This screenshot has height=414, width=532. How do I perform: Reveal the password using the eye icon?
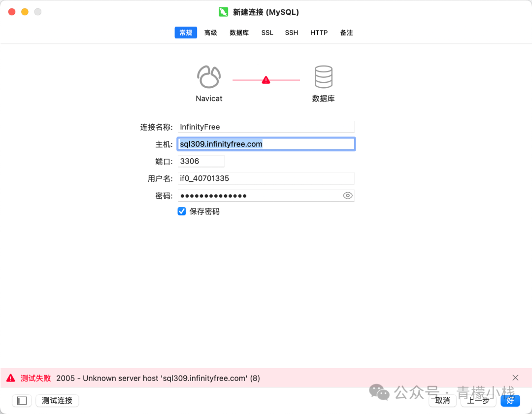pos(348,196)
